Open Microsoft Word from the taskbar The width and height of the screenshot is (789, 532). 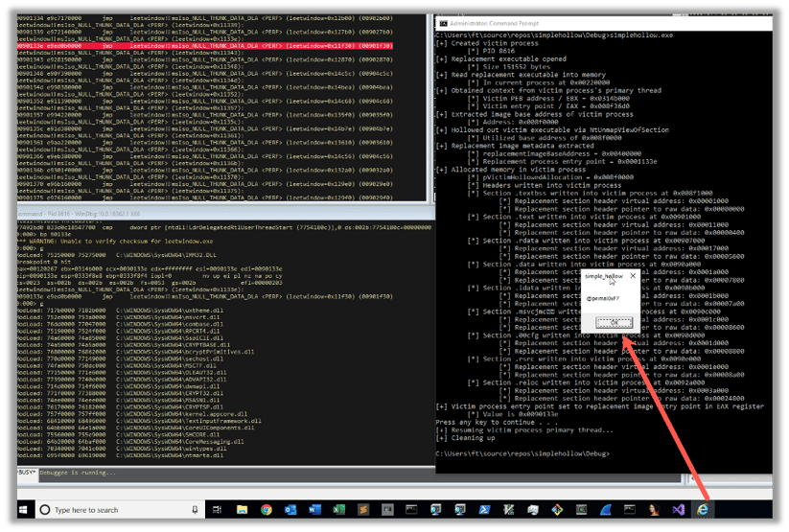(x=314, y=510)
